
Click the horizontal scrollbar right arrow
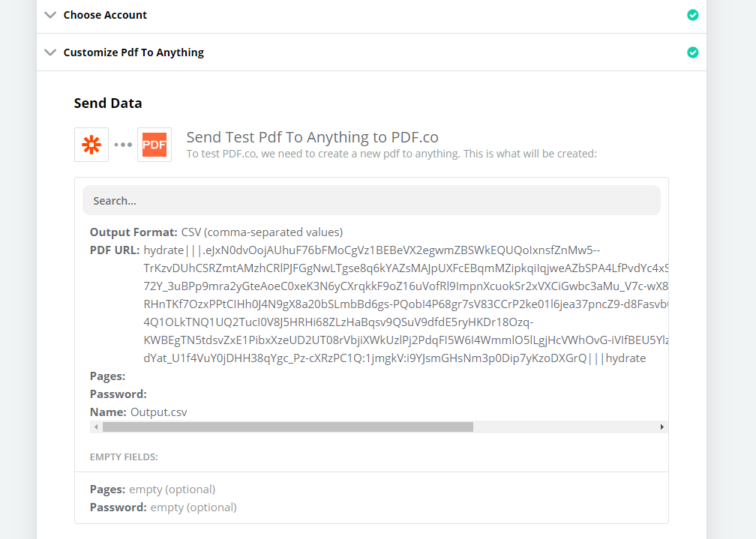tap(662, 427)
